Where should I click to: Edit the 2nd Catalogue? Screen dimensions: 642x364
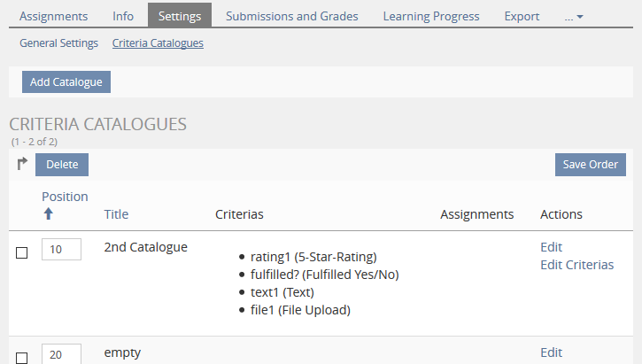[551, 247]
